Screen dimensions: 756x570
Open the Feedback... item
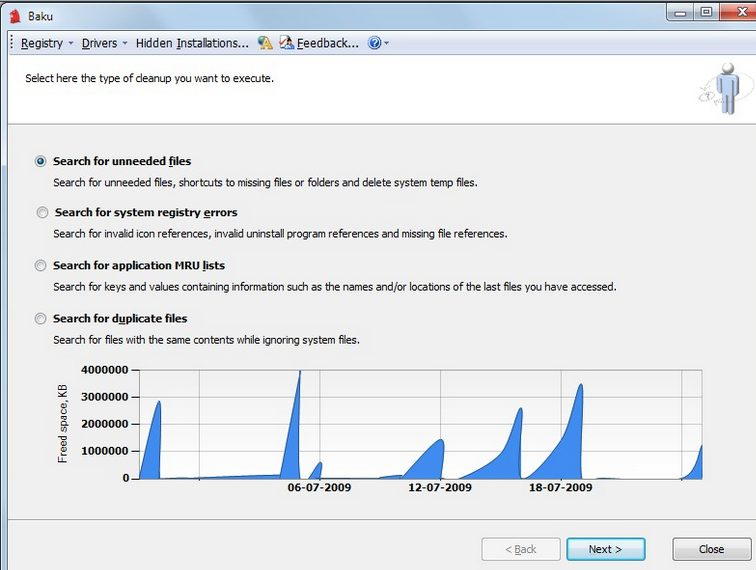(x=327, y=43)
